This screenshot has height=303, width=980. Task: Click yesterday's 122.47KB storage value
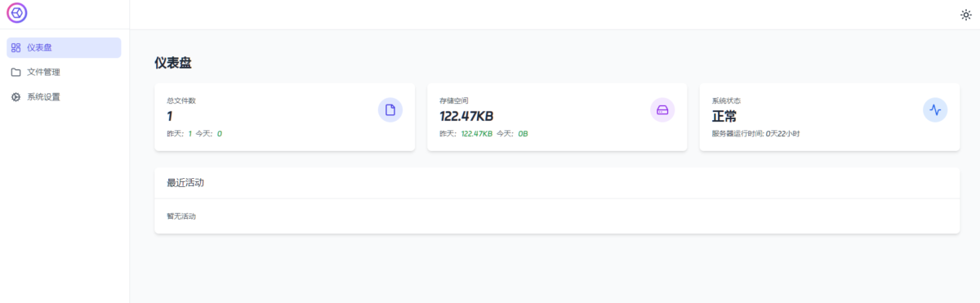click(477, 133)
